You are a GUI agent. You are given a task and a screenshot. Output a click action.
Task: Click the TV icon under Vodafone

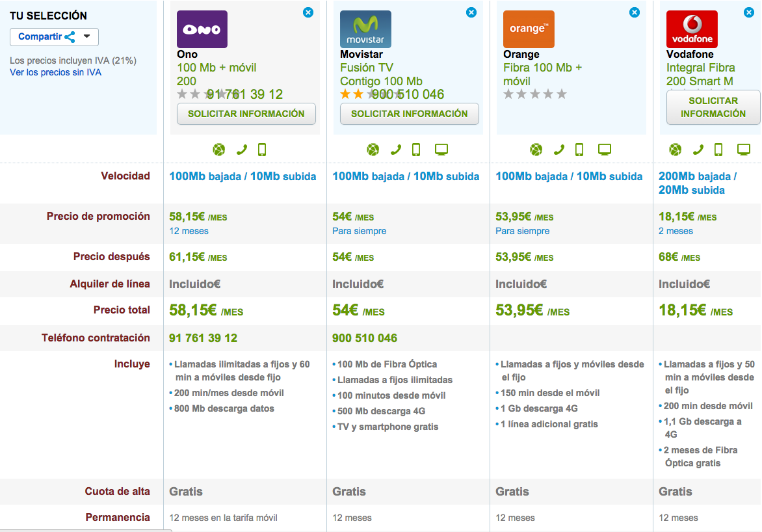point(744,150)
